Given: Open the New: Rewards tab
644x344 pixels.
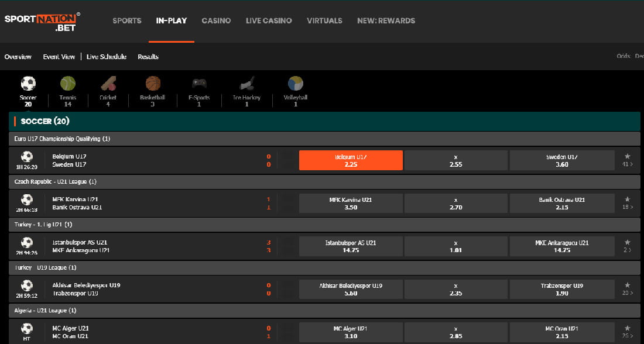Looking at the screenshot, I should [386, 20].
